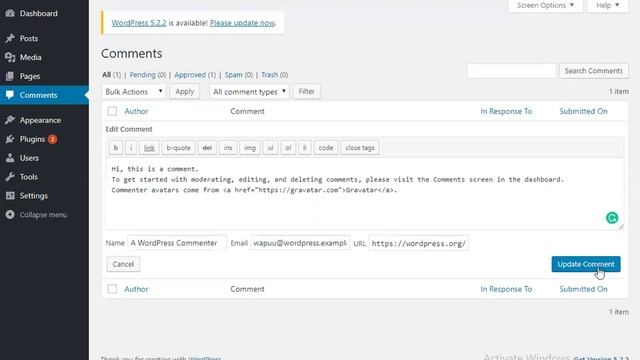
Task: Click the del quicktag button
Action: tap(207, 148)
